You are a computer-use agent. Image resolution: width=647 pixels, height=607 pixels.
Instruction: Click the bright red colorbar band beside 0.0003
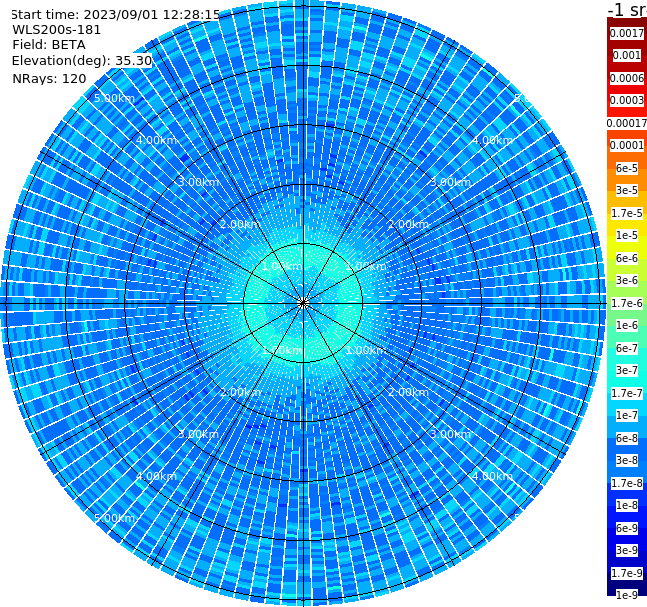627,111
